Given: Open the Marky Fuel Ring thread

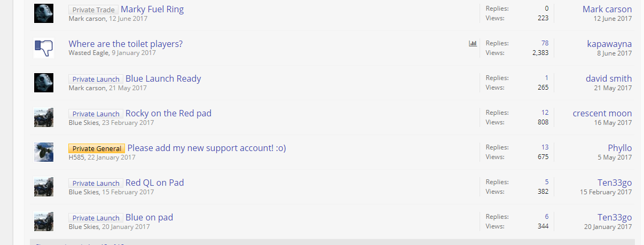Looking at the screenshot, I should click(152, 9).
